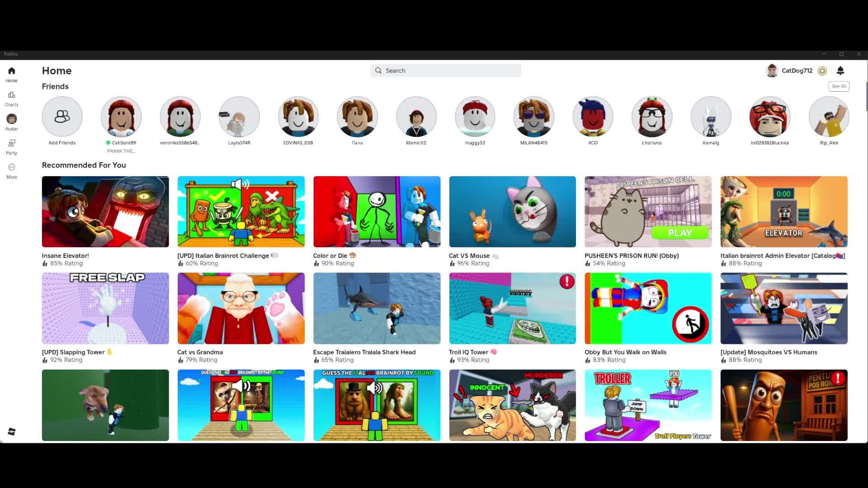Screen dimensions: 868x488
Task: Open friend Папа's avatar
Action: pyautogui.click(x=357, y=117)
